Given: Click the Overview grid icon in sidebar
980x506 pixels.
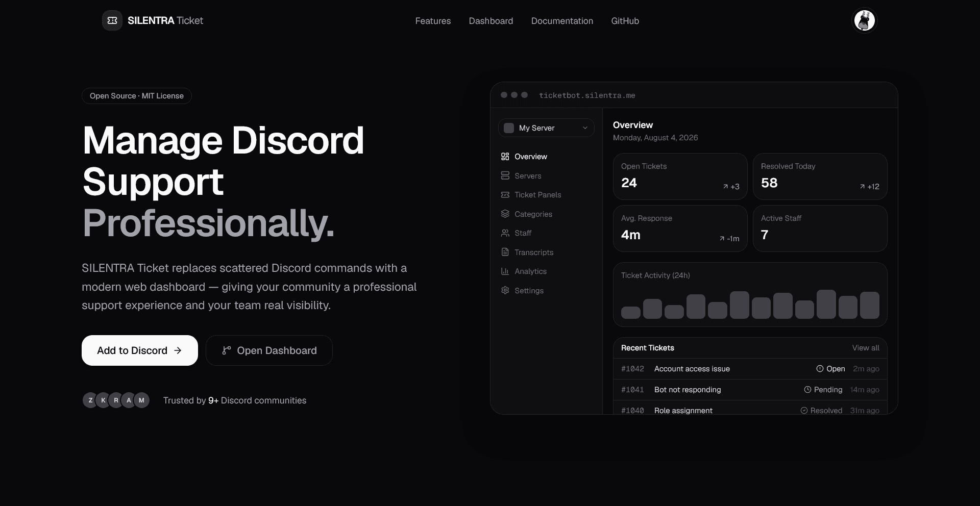Looking at the screenshot, I should [505, 157].
